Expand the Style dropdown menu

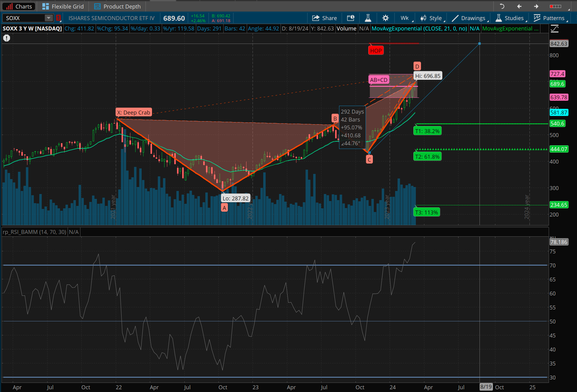pyautogui.click(x=433, y=18)
